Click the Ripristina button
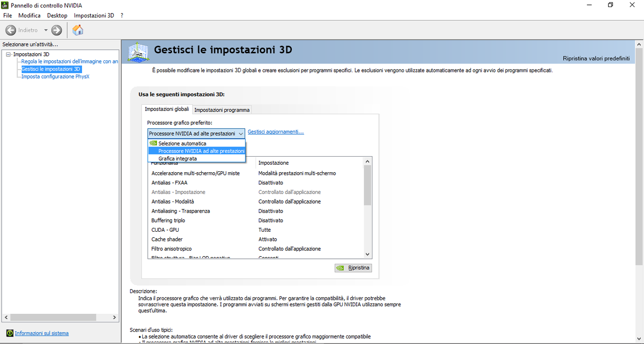The height and width of the screenshot is (344, 644). tap(353, 268)
